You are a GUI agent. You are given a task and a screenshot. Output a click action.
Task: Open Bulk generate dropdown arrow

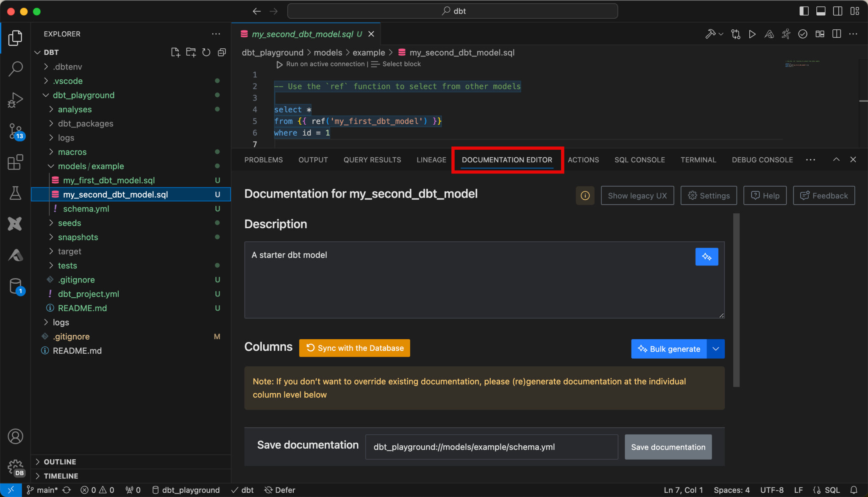tap(715, 349)
